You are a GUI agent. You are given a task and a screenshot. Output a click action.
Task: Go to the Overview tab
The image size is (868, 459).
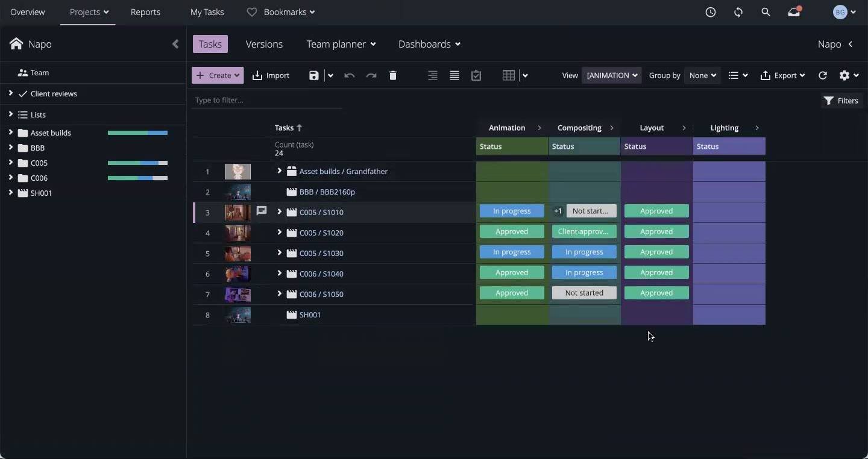(27, 12)
